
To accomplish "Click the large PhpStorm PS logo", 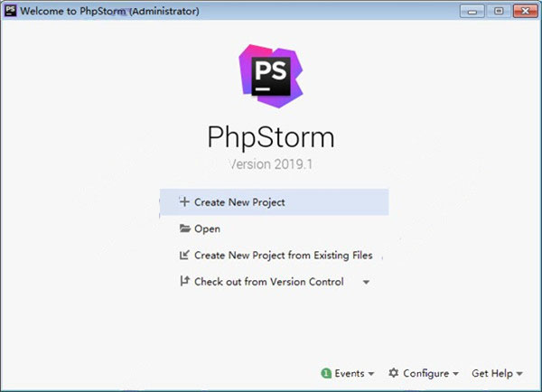I will click(x=271, y=76).
